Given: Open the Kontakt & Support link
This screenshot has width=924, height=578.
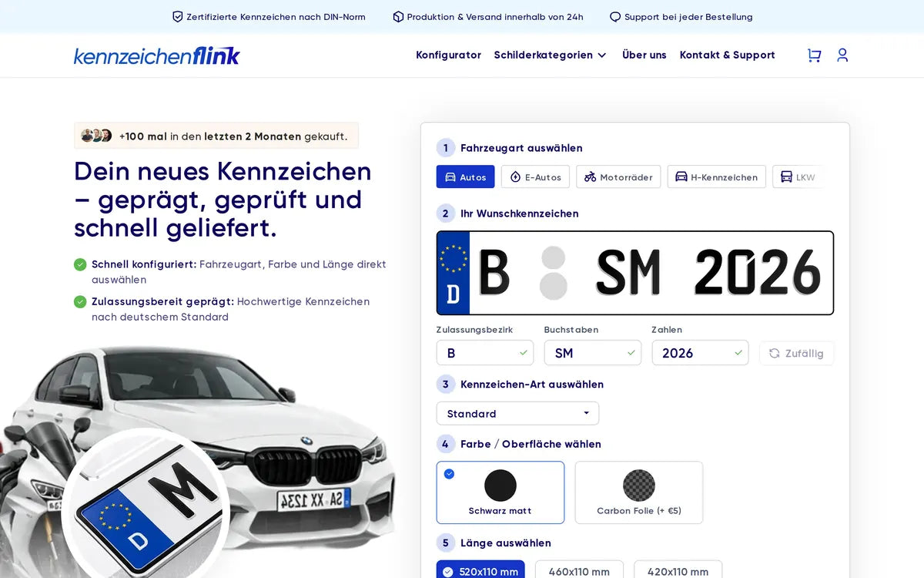Looking at the screenshot, I should click(727, 55).
